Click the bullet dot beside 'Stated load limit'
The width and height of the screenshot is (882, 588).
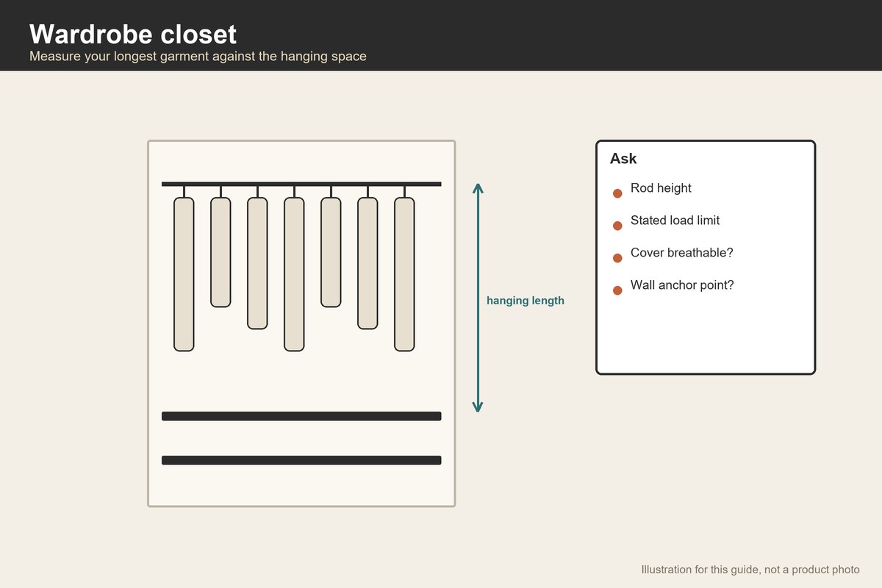click(x=617, y=226)
